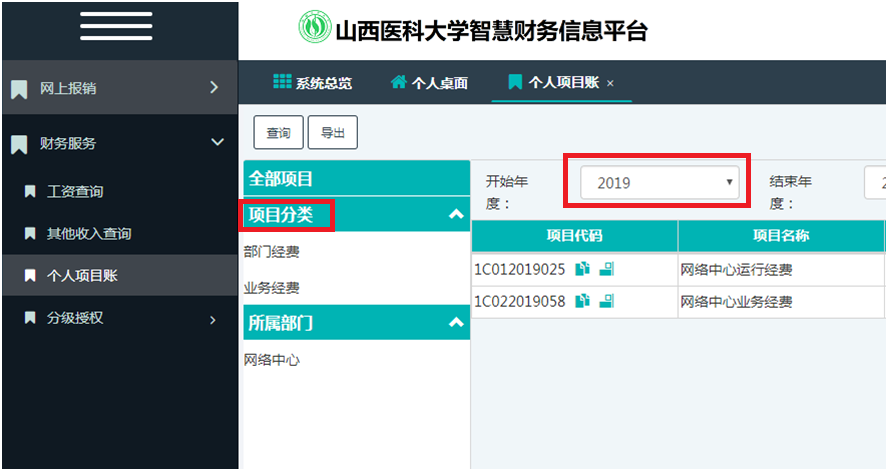Screen dimensions: 888x471
Task: Expand the 分级授权 submenu
Action: (x=212, y=319)
